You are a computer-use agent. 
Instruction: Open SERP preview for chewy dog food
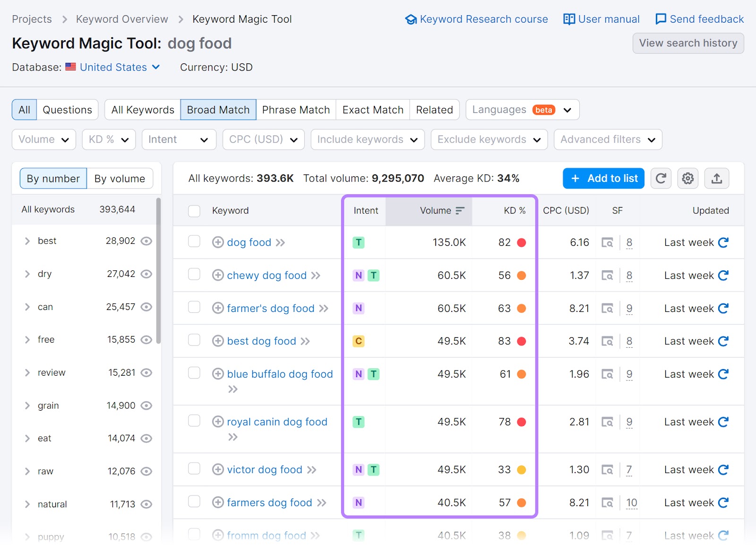click(x=609, y=276)
